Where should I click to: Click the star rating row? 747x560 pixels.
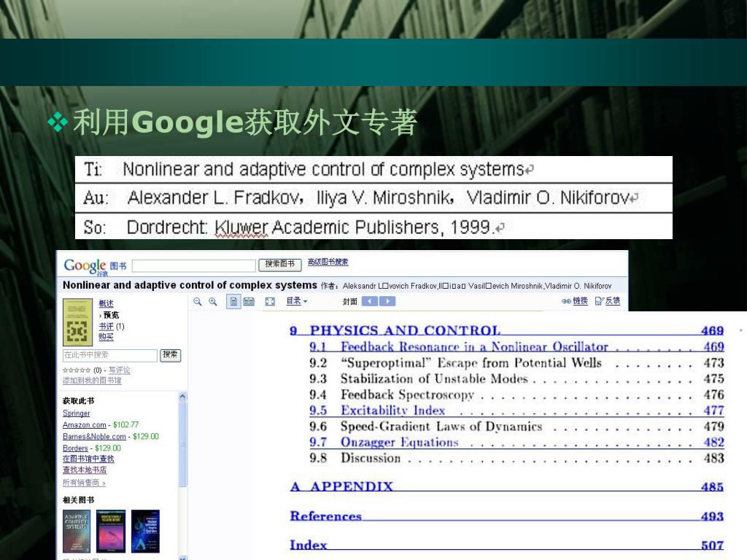click(76, 370)
